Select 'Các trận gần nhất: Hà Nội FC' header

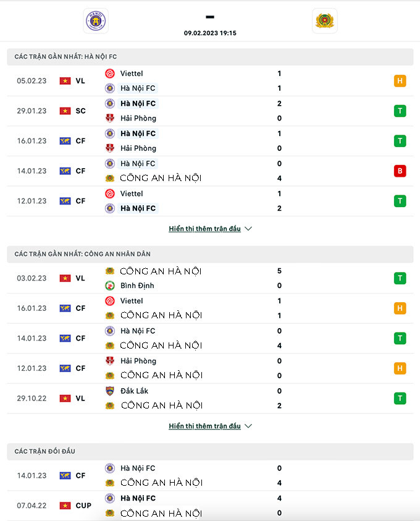[x=66, y=56]
